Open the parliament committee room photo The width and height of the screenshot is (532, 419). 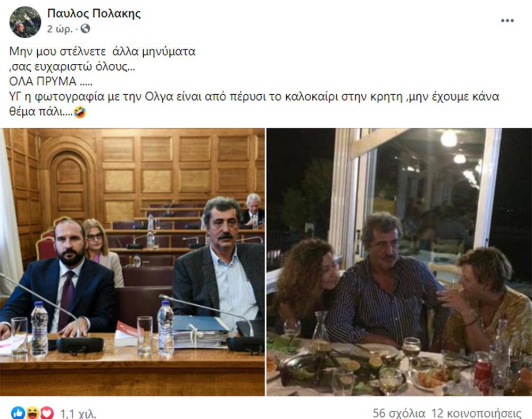coord(132,262)
